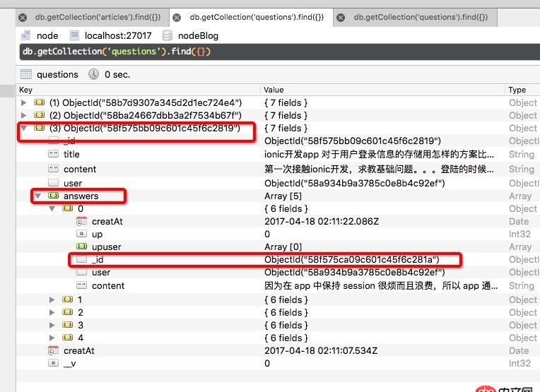This screenshot has height=392, width=540.
Task: Click the ObjectId icon of nested _id
Action: (x=81, y=259)
